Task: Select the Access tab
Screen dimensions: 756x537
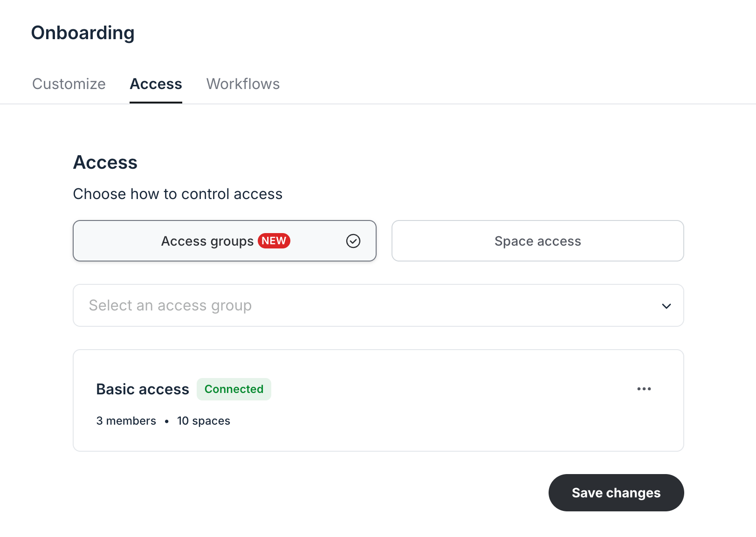Action: pos(156,84)
